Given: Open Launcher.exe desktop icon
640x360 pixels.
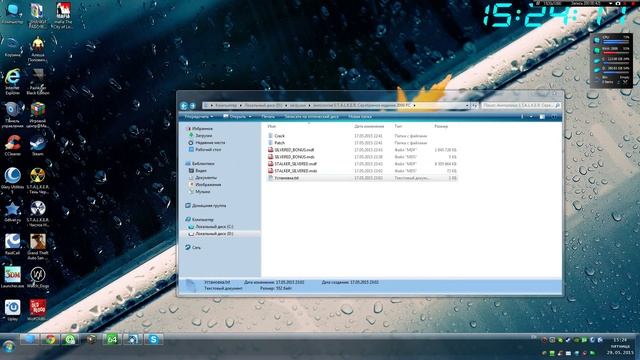Looking at the screenshot, I should [x=12, y=278].
